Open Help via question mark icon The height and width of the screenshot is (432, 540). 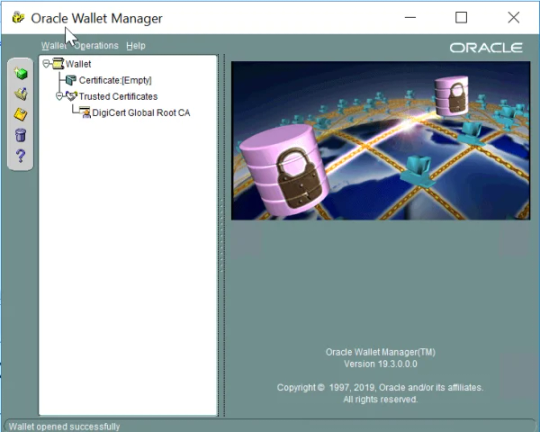click(x=21, y=156)
